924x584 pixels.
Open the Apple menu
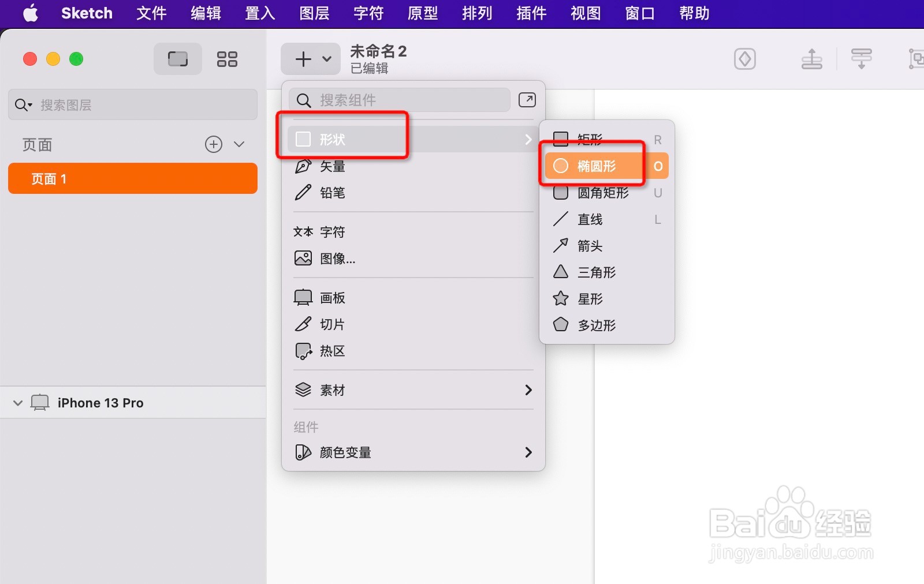click(31, 13)
